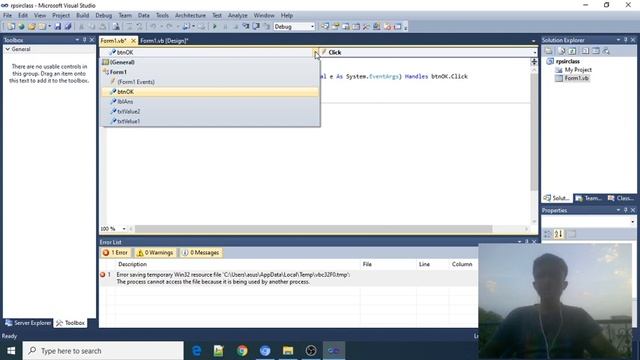Open the 100 % zoom dropdown
Image resolution: width=640 pixels, height=360 pixels.
pyautogui.click(x=124, y=229)
